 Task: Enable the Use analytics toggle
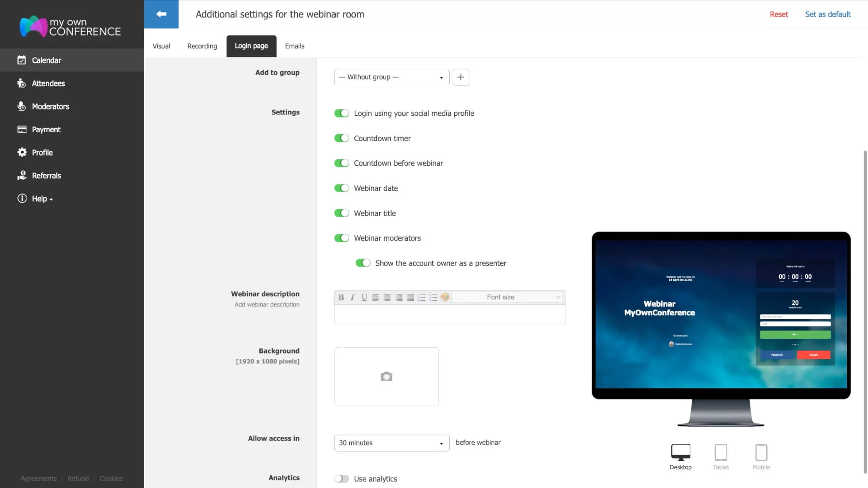pos(341,478)
